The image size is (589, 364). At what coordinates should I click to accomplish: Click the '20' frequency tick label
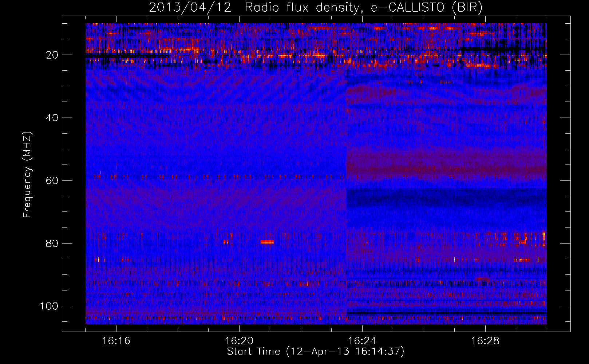pos(52,55)
